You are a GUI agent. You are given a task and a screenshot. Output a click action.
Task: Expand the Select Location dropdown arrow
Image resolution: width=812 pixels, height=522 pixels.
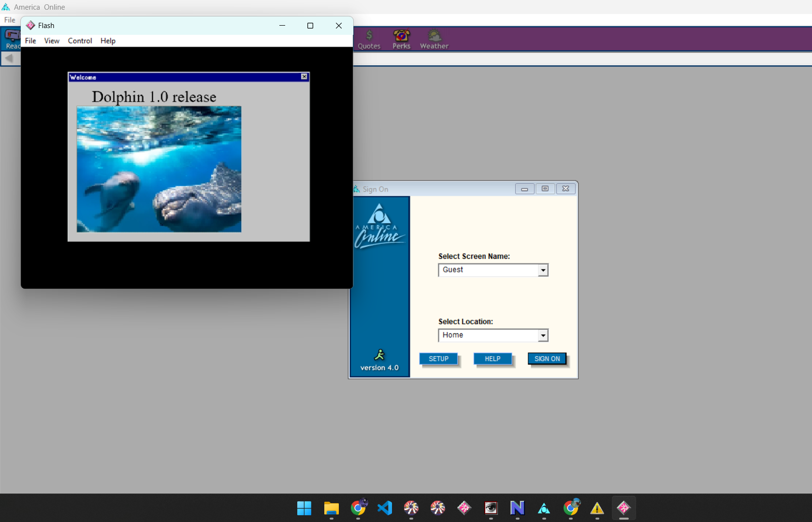[x=543, y=335]
